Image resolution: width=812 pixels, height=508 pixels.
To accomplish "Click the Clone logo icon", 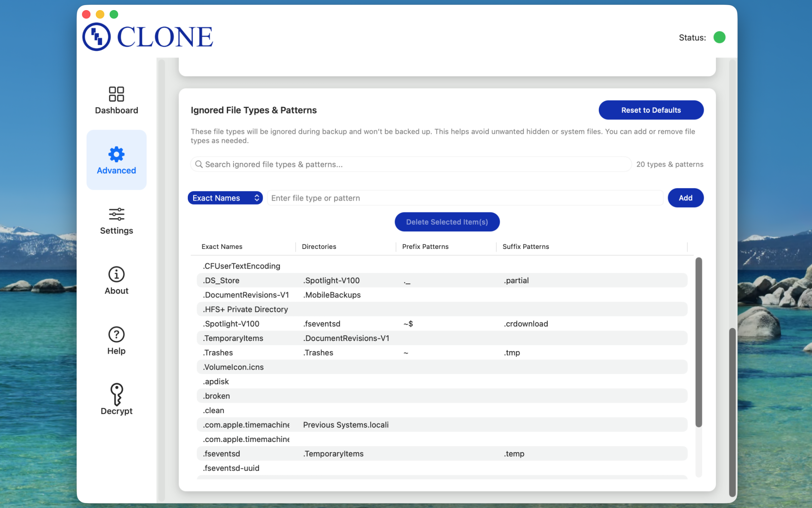I will 96,37.
